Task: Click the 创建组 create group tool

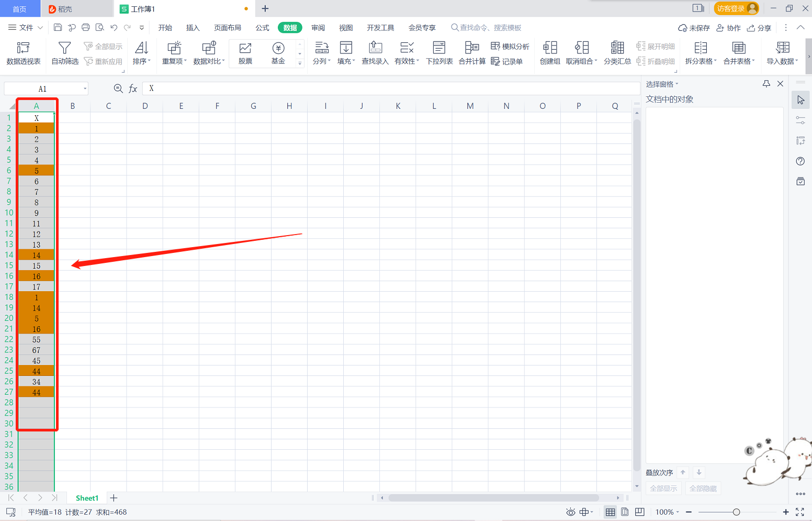Action: (550, 53)
